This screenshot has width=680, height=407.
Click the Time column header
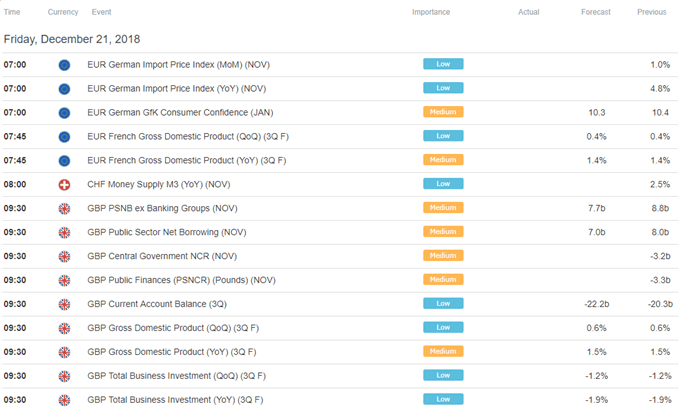point(12,12)
